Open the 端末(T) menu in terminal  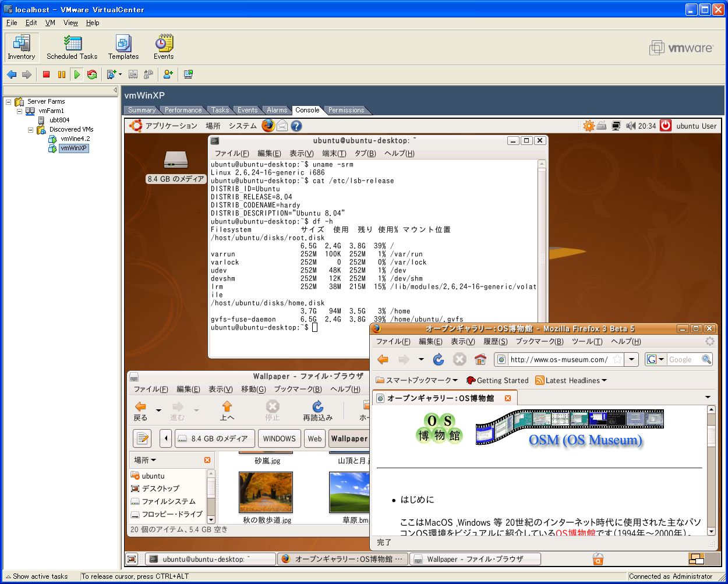click(334, 153)
